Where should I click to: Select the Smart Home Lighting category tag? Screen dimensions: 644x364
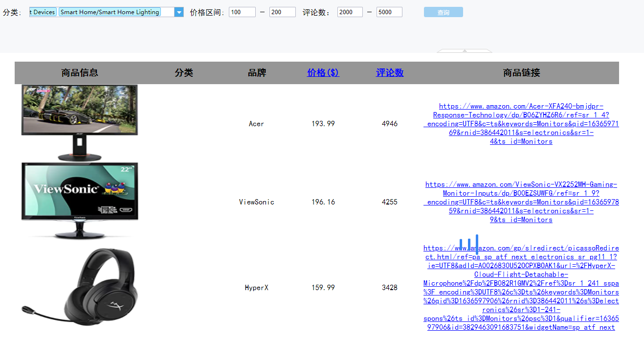click(x=110, y=12)
